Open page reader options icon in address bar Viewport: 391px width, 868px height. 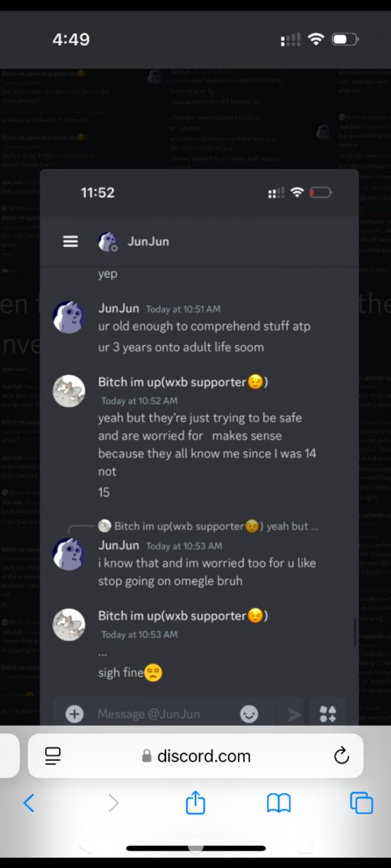point(53,755)
